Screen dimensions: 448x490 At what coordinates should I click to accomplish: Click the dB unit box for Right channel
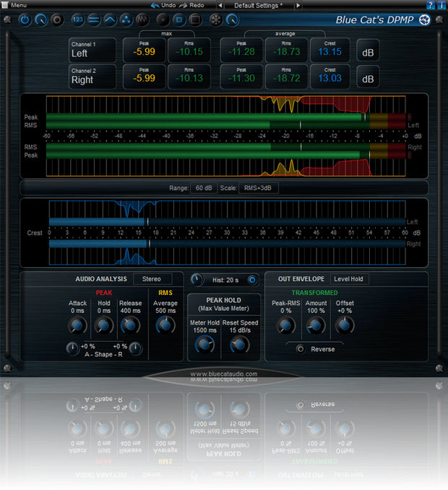(368, 77)
